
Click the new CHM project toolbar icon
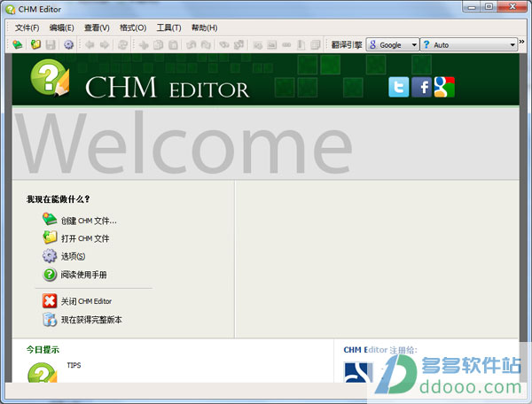(x=18, y=44)
